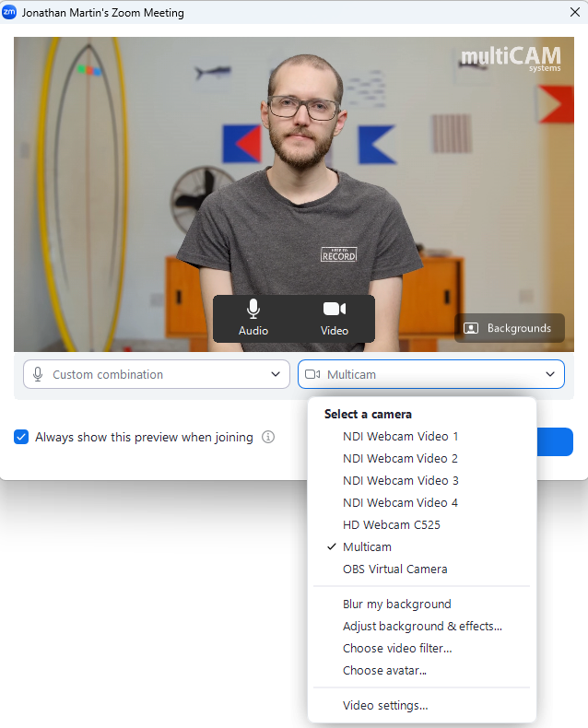Click the camera icon in Multicam selector

312,374
